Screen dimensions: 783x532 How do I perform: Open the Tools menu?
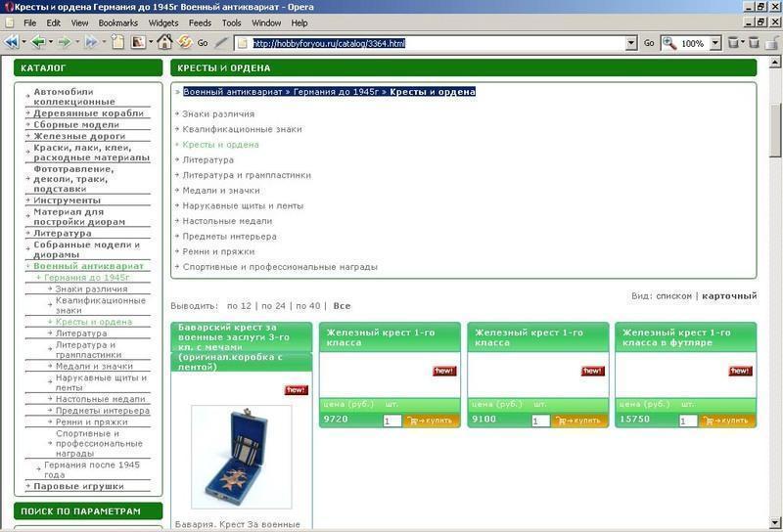pyautogui.click(x=231, y=22)
